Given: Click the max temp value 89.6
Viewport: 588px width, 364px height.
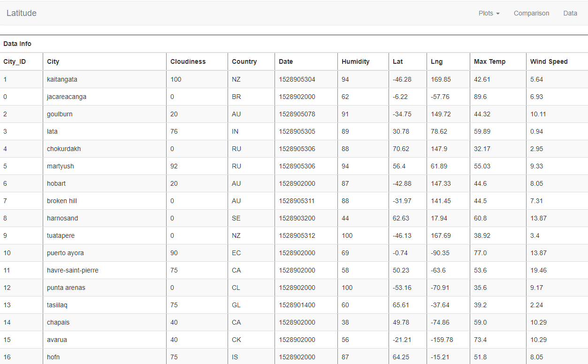Looking at the screenshot, I should pyautogui.click(x=480, y=97).
